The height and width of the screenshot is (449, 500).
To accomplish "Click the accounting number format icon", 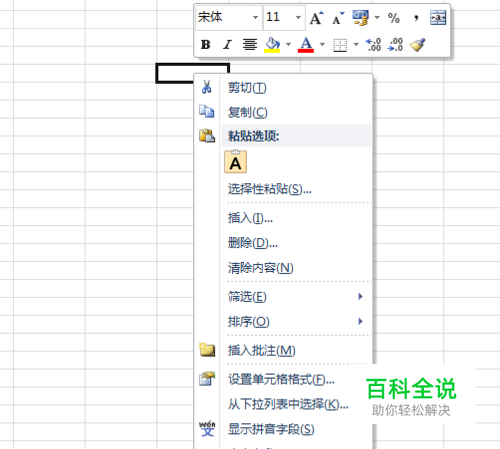I will (361, 18).
